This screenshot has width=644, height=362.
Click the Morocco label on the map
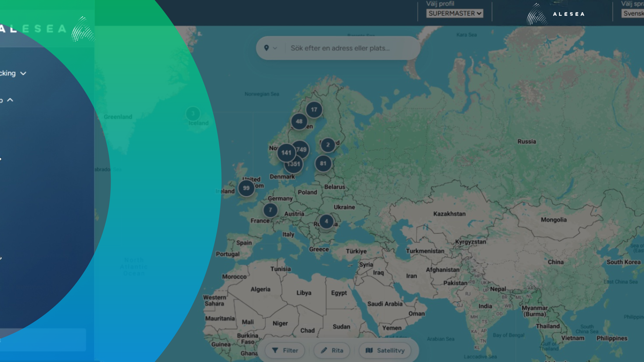[x=234, y=277]
